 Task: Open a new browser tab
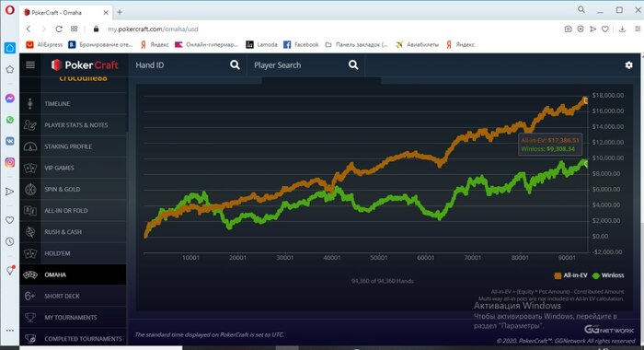(120, 12)
